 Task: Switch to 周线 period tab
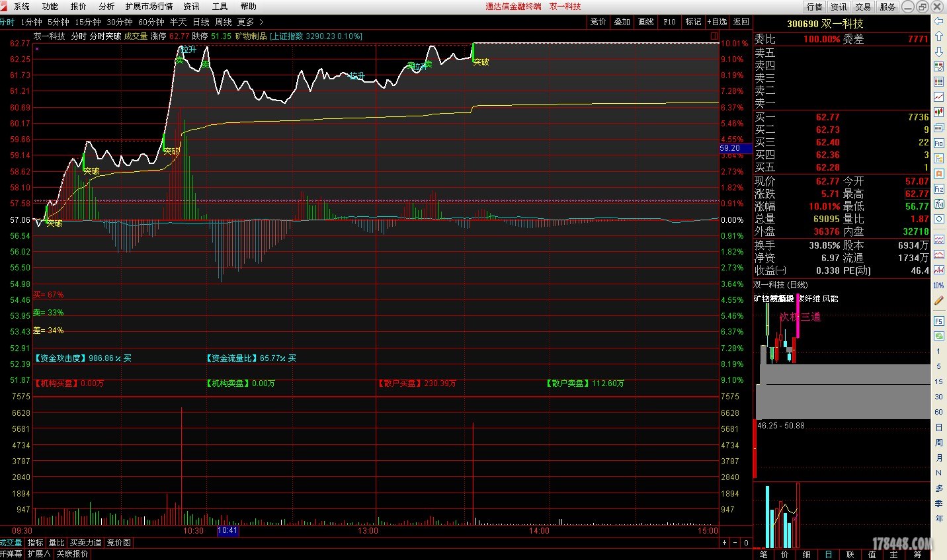[x=224, y=22]
